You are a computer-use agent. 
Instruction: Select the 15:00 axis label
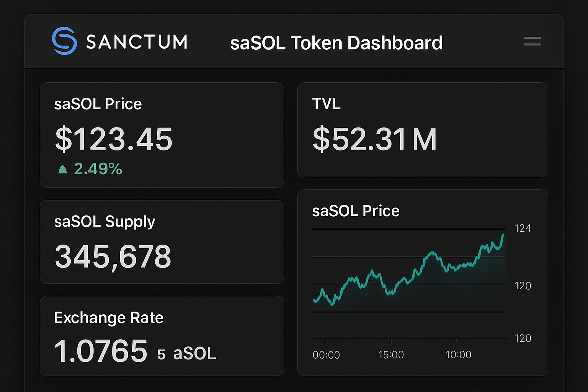pyautogui.click(x=391, y=354)
